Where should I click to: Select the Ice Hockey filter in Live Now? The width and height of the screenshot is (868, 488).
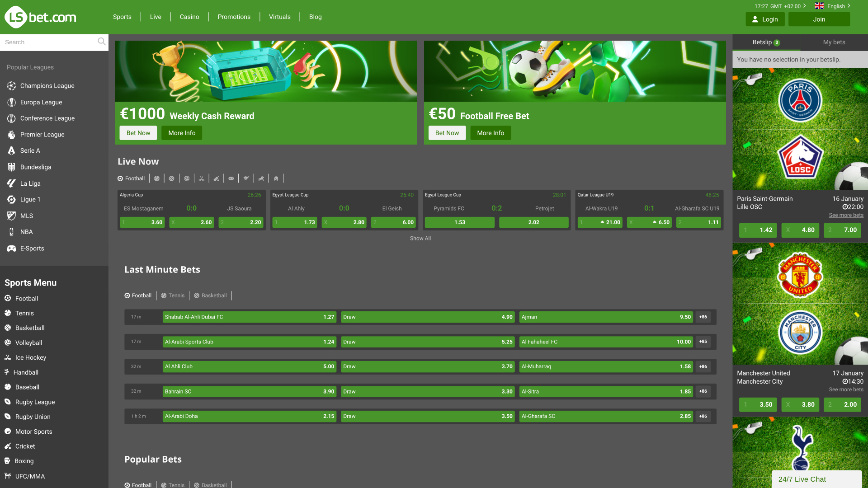(x=202, y=178)
